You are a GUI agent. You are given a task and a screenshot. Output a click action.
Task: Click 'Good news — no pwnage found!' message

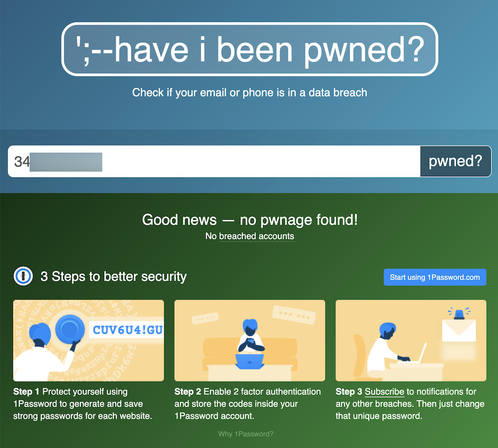(249, 220)
